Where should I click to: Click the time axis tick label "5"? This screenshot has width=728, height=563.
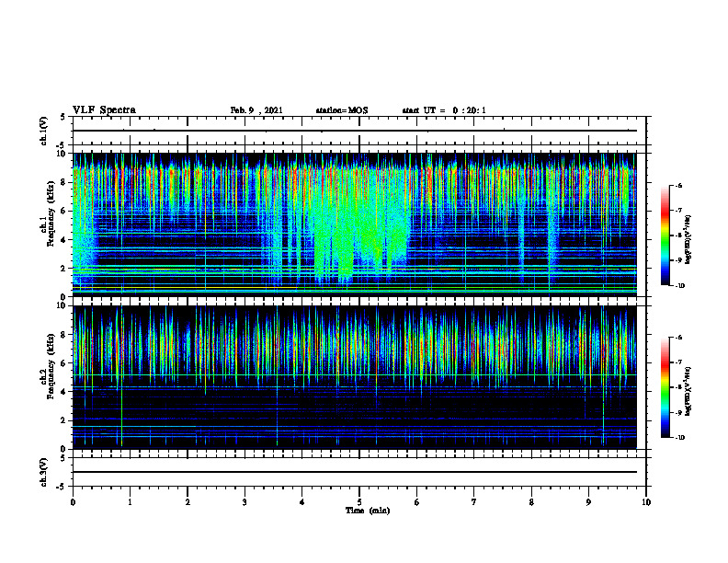pos(359,502)
